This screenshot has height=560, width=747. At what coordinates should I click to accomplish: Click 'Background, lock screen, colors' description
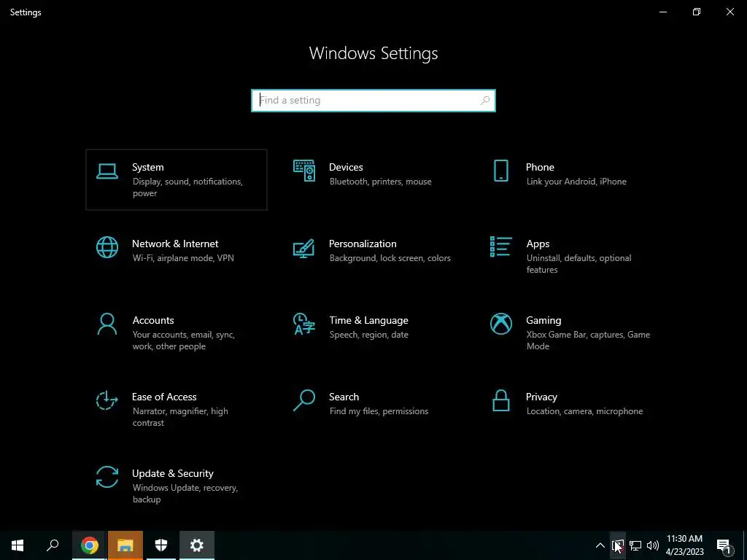(390, 258)
